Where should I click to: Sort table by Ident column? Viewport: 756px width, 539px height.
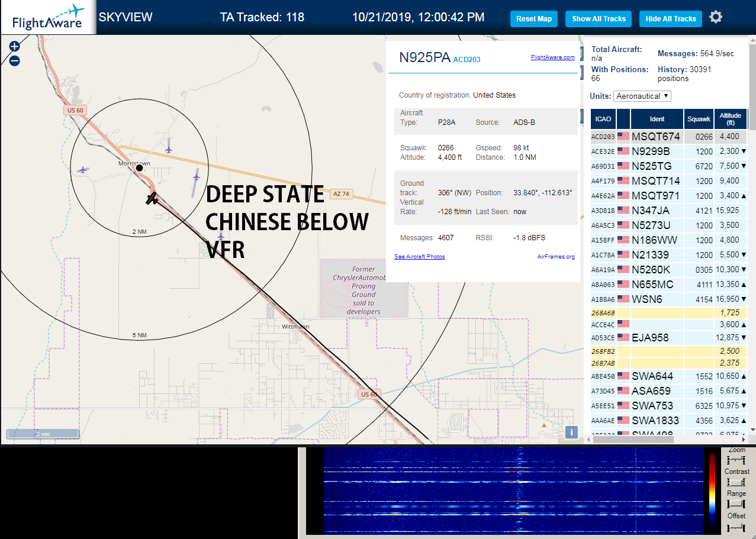tap(657, 119)
